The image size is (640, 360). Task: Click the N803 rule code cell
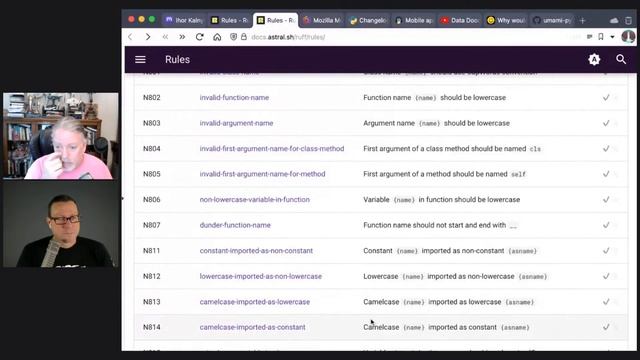pos(152,123)
